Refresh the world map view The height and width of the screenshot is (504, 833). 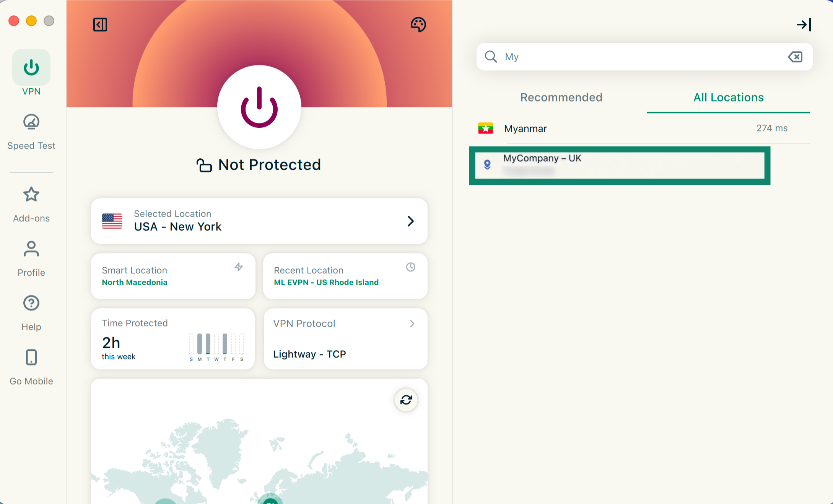coord(406,400)
